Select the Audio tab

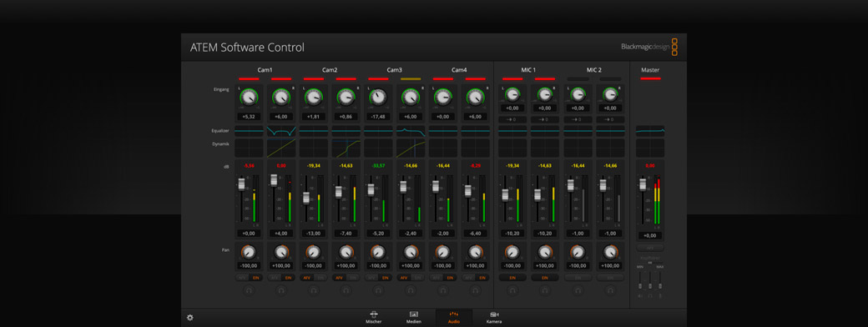pyautogui.click(x=454, y=317)
